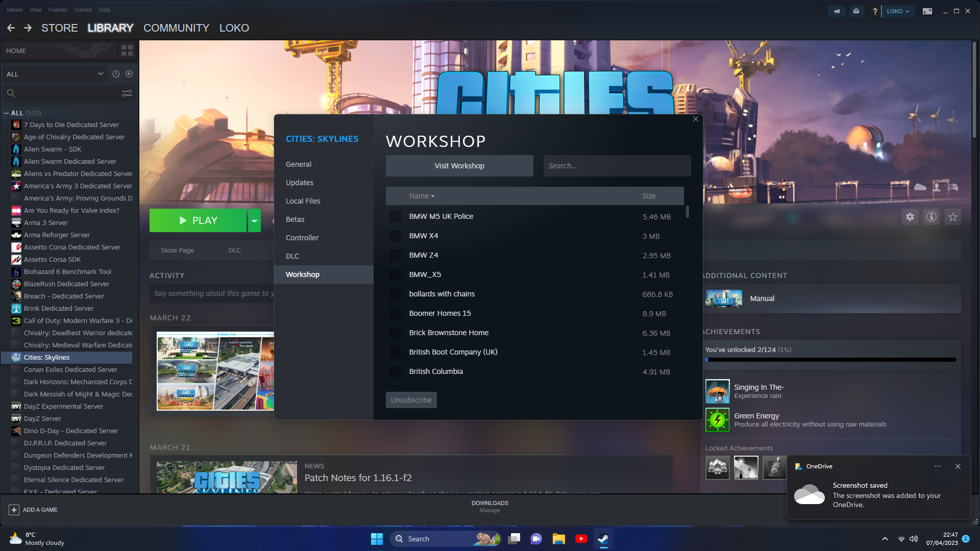Sort workshop items by Name column
980x551 pixels.
[422, 196]
